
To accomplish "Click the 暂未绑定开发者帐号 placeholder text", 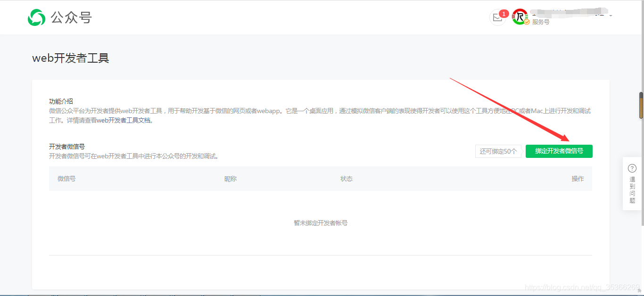I will coord(320,222).
